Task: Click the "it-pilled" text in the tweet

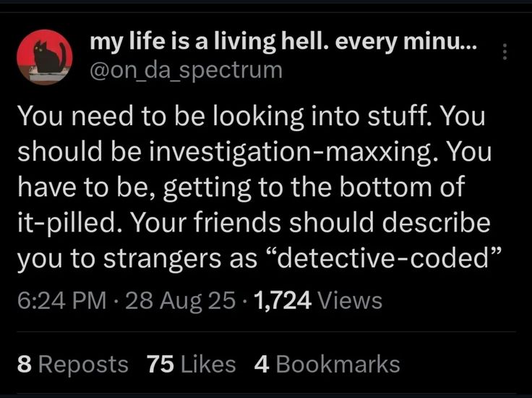Action: point(70,223)
